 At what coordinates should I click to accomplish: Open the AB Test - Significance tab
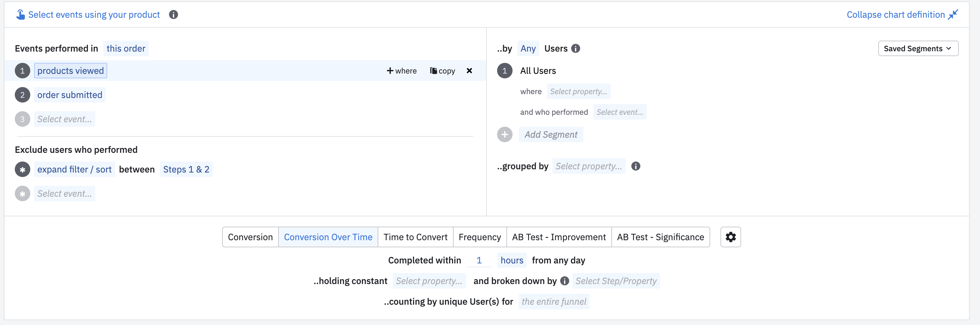coord(660,237)
